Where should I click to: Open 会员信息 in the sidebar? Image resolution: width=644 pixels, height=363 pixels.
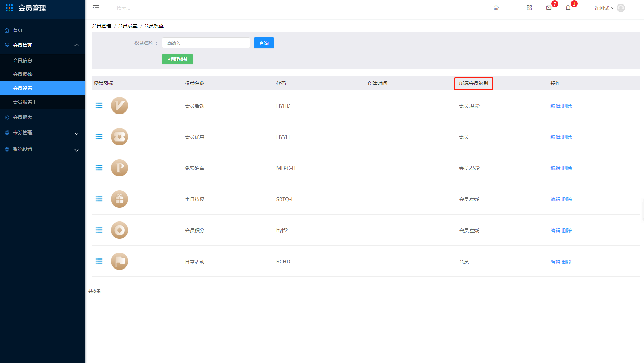[x=42, y=61]
